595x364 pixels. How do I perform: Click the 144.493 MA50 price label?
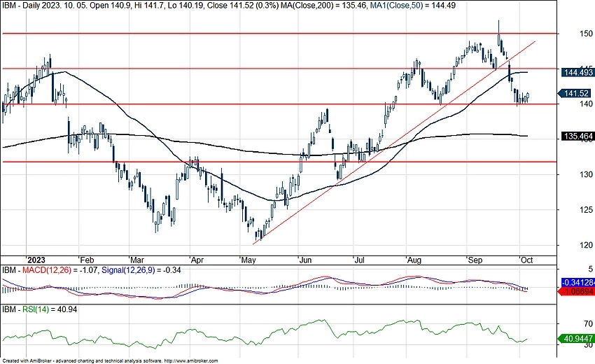577,73
